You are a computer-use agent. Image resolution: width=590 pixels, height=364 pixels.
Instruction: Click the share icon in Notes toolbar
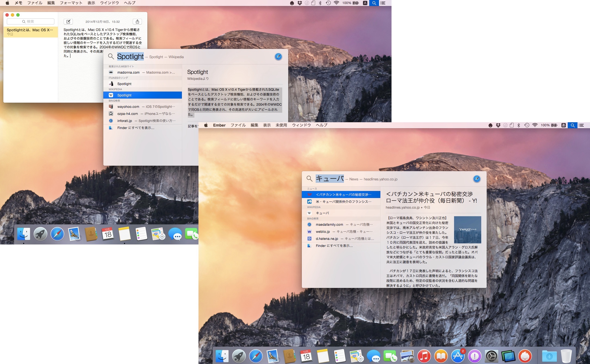click(137, 21)
